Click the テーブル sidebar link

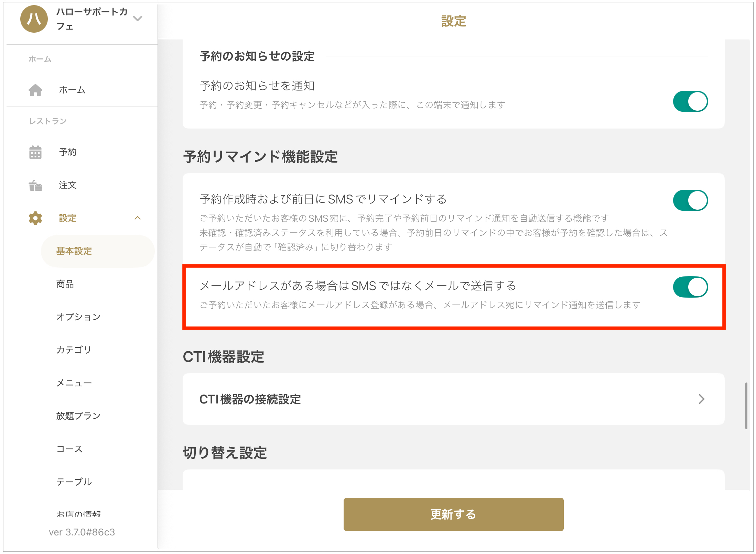tap(74, 482)
